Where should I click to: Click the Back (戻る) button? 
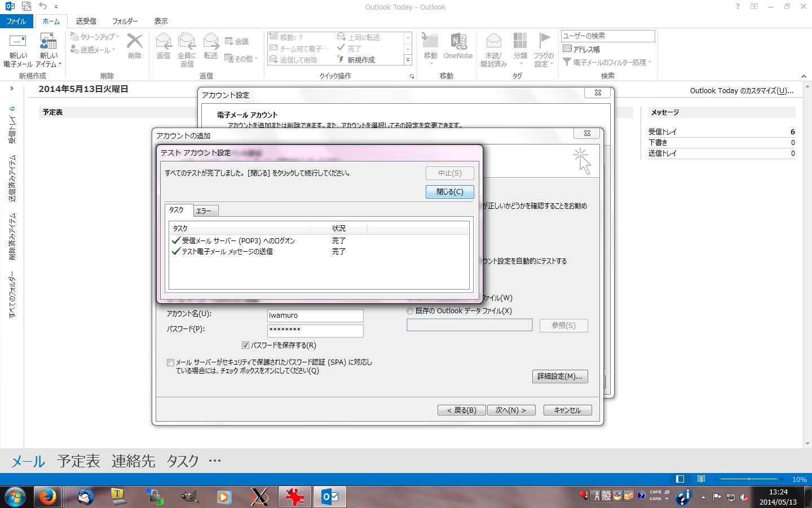pos(461,410)
